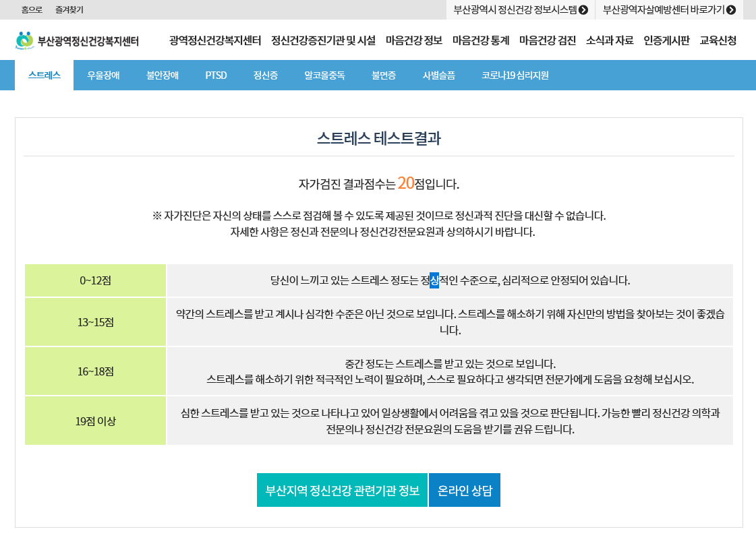
Task: Click arrow icon beside 부산광역자살예방센터 바로가기
Action: pyautogui.click(x=730, y=10)
